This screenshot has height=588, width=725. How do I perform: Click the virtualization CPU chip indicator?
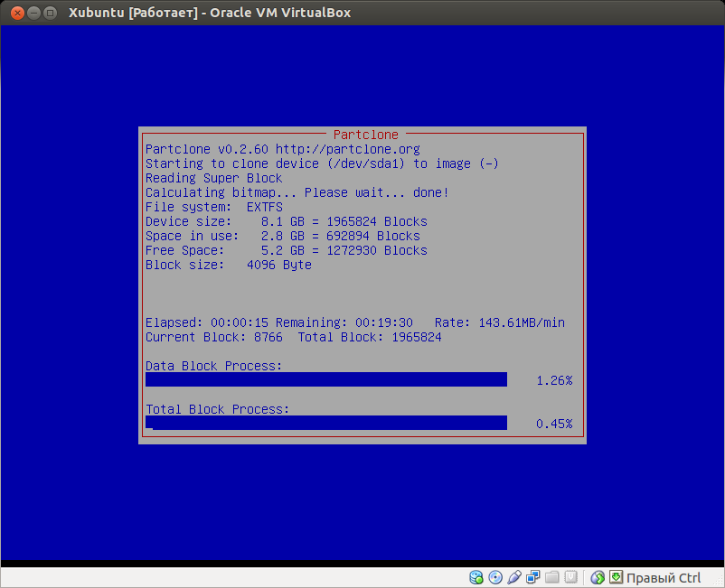click(571, 577)
